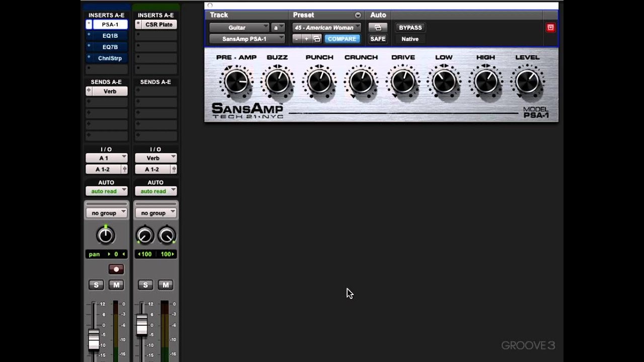Image resolution: width=644 pixels, height=362 pixels.
Task: Open the automation enable window icon under Auto
Action: (378, 28)
